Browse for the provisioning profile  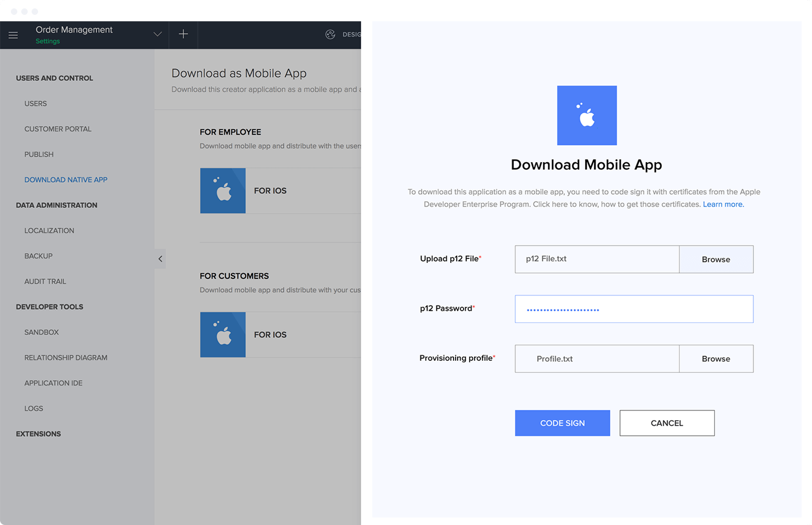[x=716, y=358]
